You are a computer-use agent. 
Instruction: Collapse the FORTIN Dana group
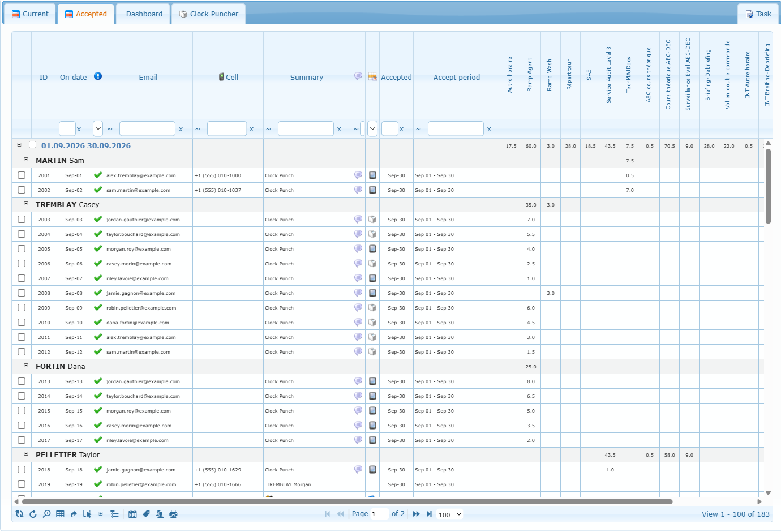[x=26, y=366]
